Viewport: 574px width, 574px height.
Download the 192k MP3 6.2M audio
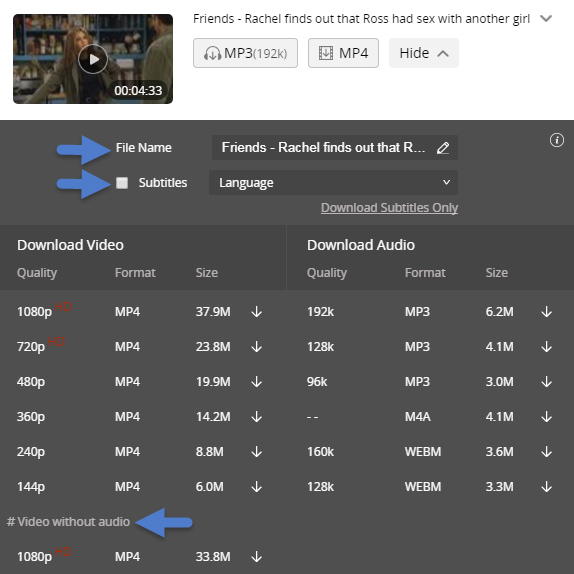point(547,312)
